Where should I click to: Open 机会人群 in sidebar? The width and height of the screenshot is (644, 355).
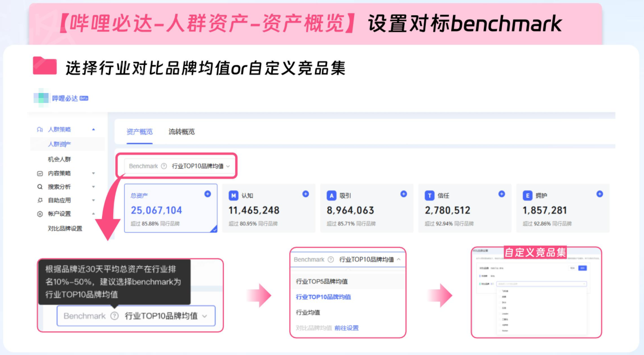pos(59,159)
